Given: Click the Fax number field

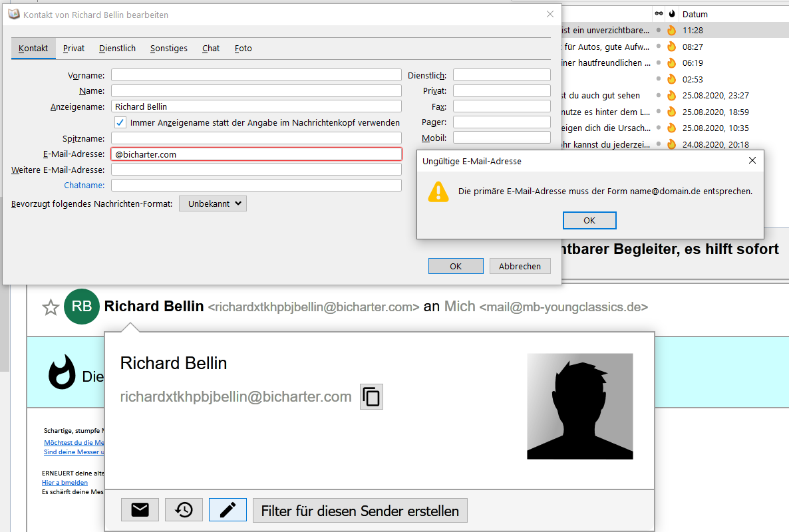Looking at the screenshot, I should click(502, 106).
